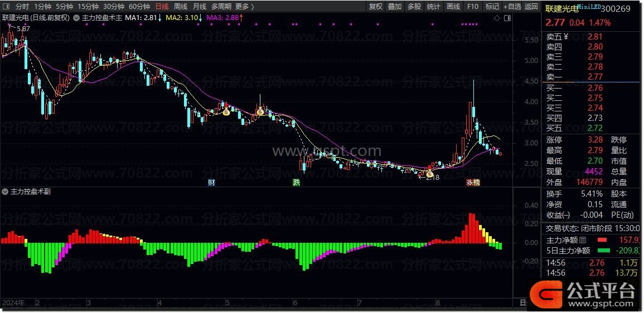Click the MiniLED concept tag

pyautogui.click(x=589, y=7)
